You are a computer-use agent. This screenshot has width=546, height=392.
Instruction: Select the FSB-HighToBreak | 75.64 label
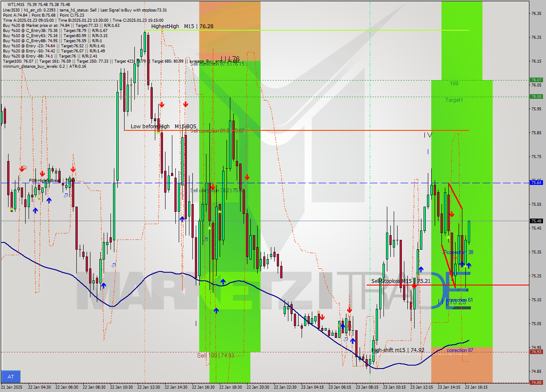(52, 181)
